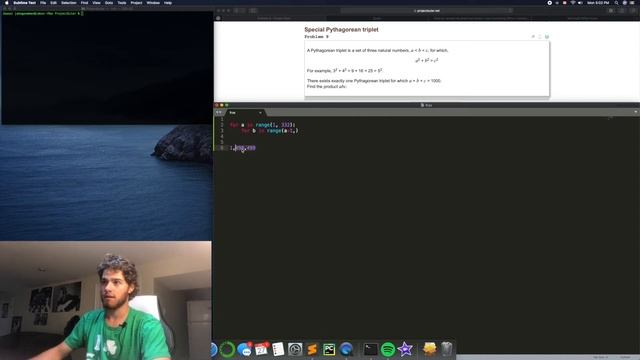Image resolution: width=640 pixels, height=360 pixels.
Task: Open the Sublime Text application menu
Action: pos(24,2)
